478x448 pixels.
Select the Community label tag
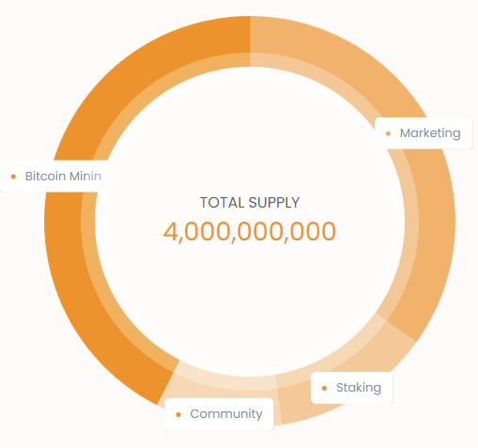219,414
